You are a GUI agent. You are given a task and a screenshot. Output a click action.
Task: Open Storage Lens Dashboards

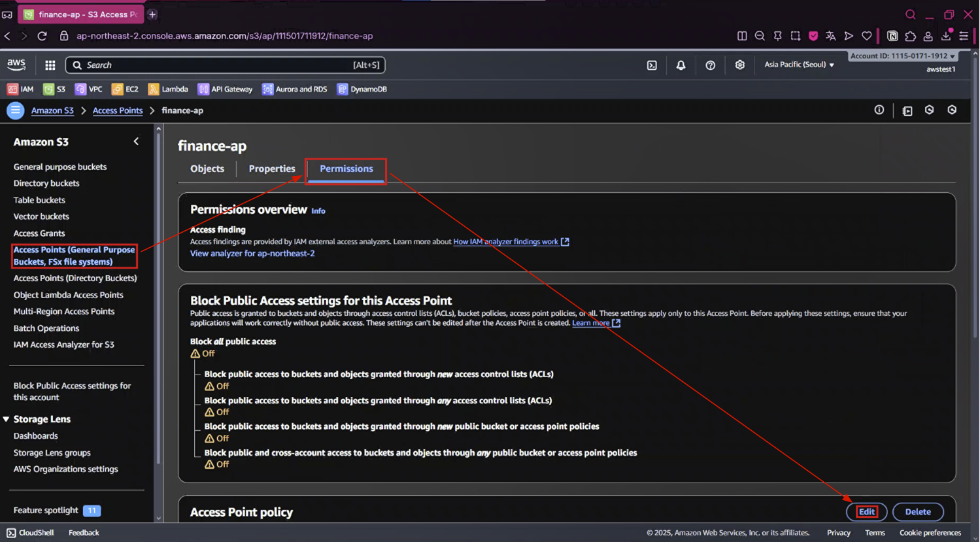pos(36,436)
